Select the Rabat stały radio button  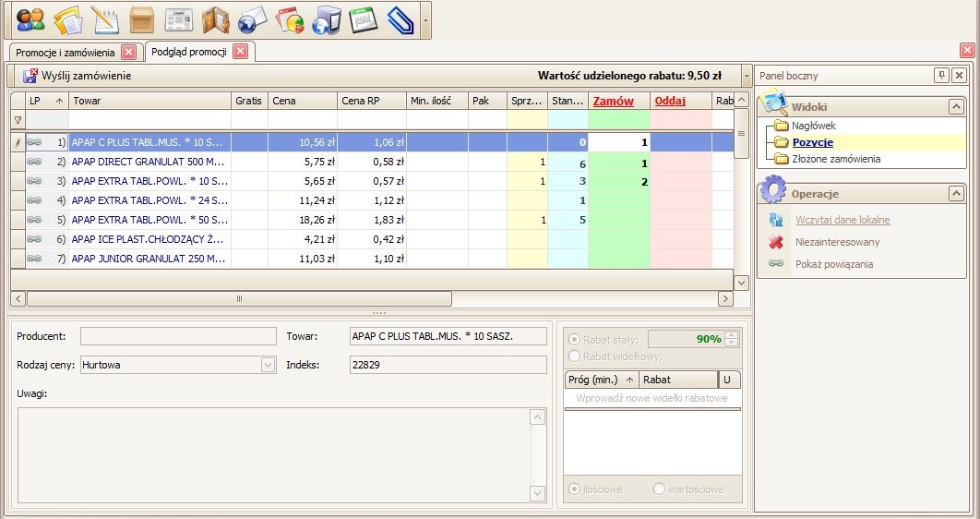coord(575,340)
